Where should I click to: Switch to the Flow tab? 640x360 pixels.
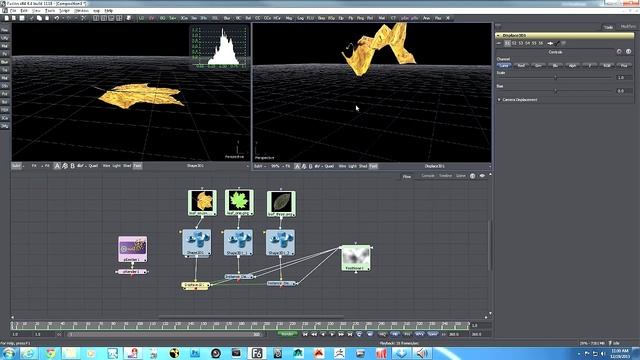click(407, 176)
